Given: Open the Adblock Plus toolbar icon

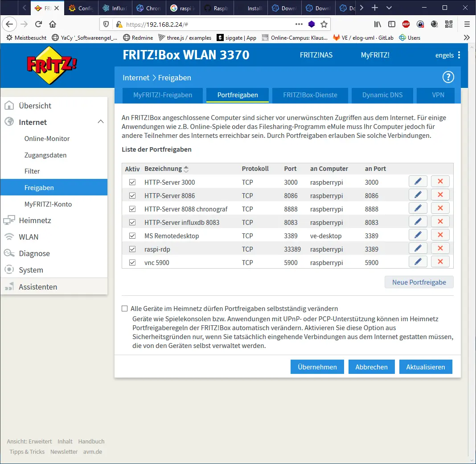Looking at the screenshot, I should tap(406, 24).
